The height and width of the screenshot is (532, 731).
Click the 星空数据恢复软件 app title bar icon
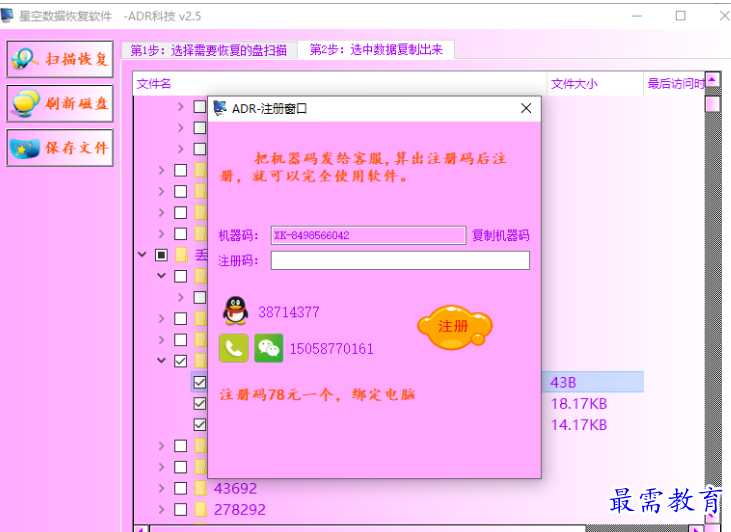click(7, 15)
